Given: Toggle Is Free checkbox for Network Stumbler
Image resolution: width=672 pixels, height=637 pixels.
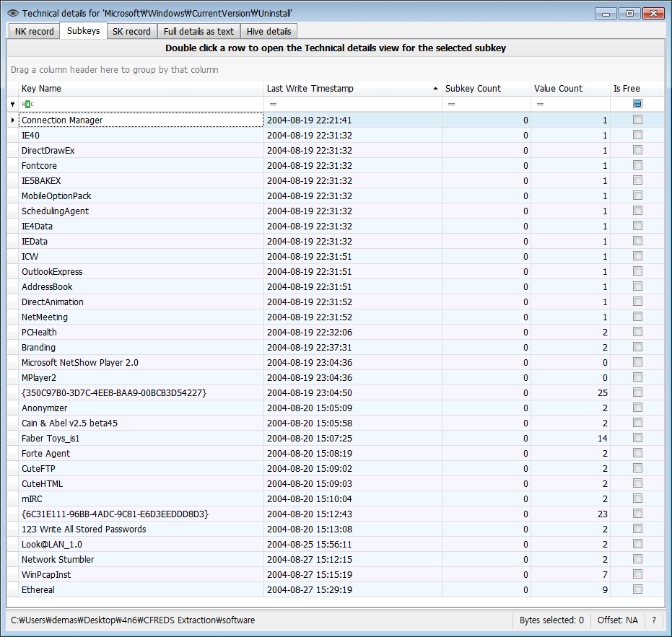Looking at the screenshot, I should [638, 559].
